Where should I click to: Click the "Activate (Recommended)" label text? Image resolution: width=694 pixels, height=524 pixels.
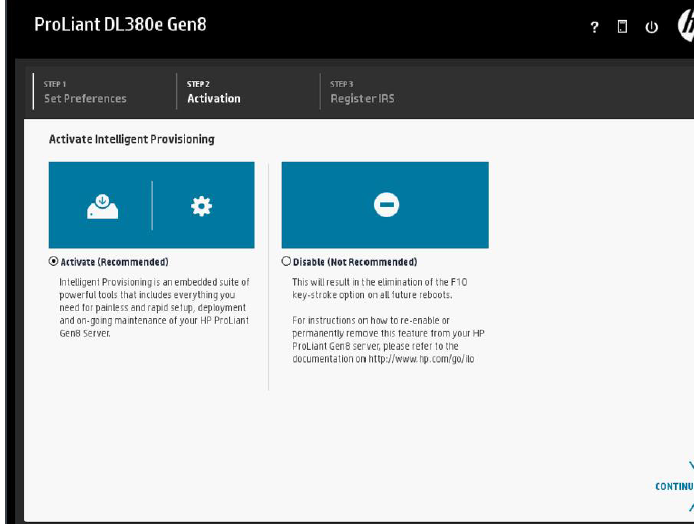[x=114, y=262]
